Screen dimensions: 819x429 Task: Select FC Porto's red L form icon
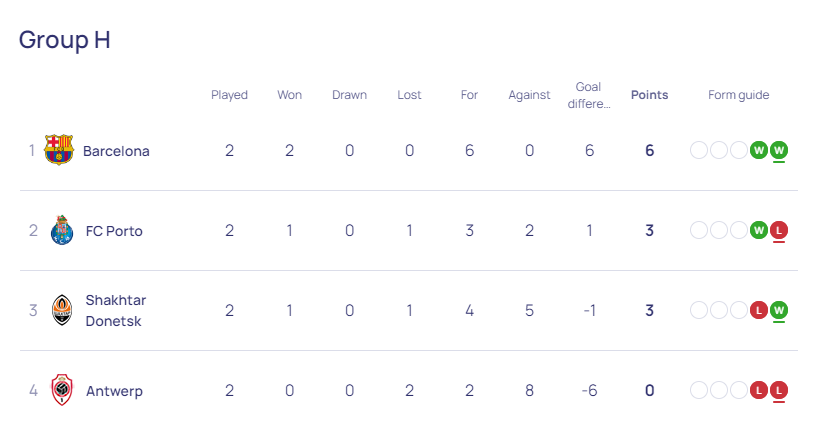(x=779, y=230)
